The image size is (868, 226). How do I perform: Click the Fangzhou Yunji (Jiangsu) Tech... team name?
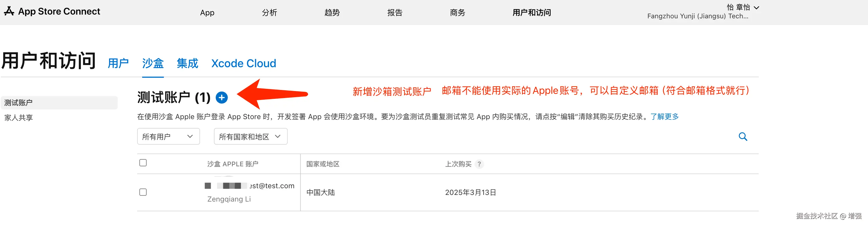coord(697,16)
